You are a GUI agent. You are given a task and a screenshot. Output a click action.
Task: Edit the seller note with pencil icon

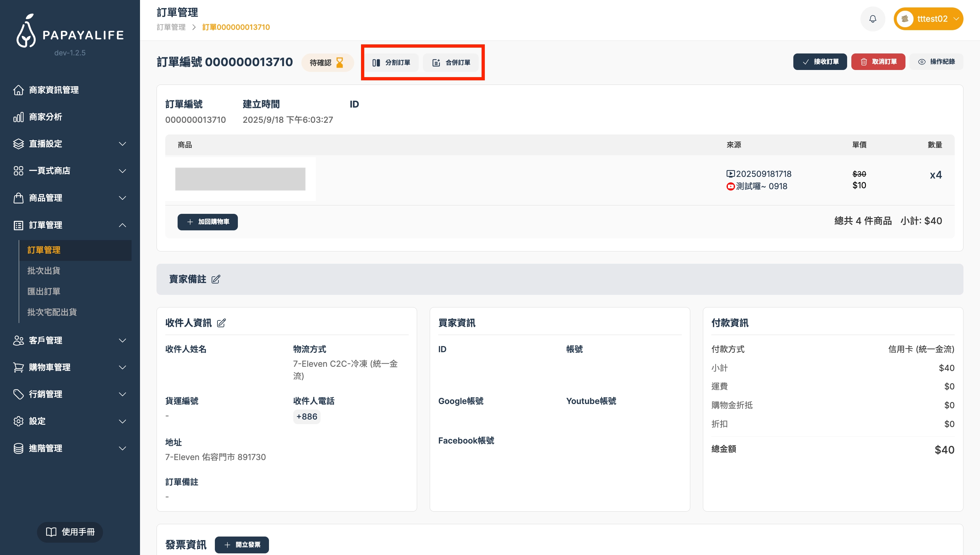(216, 279)
